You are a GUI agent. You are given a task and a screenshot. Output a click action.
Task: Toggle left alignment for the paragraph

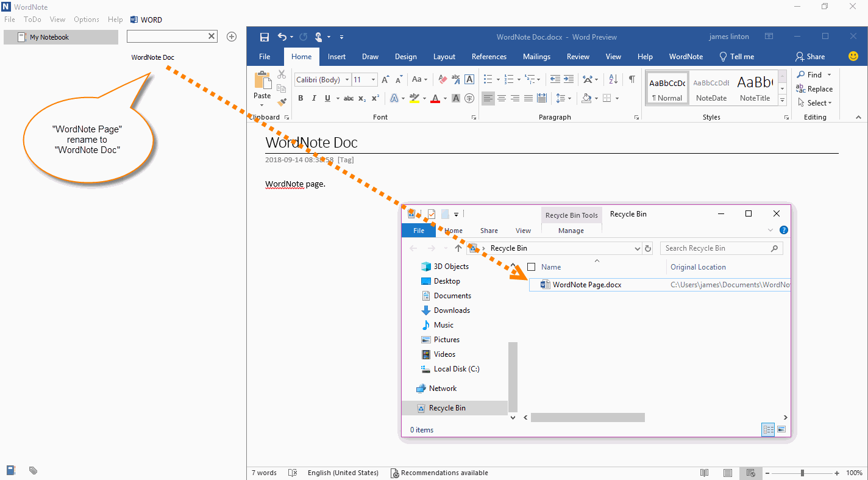pos(488,98)
